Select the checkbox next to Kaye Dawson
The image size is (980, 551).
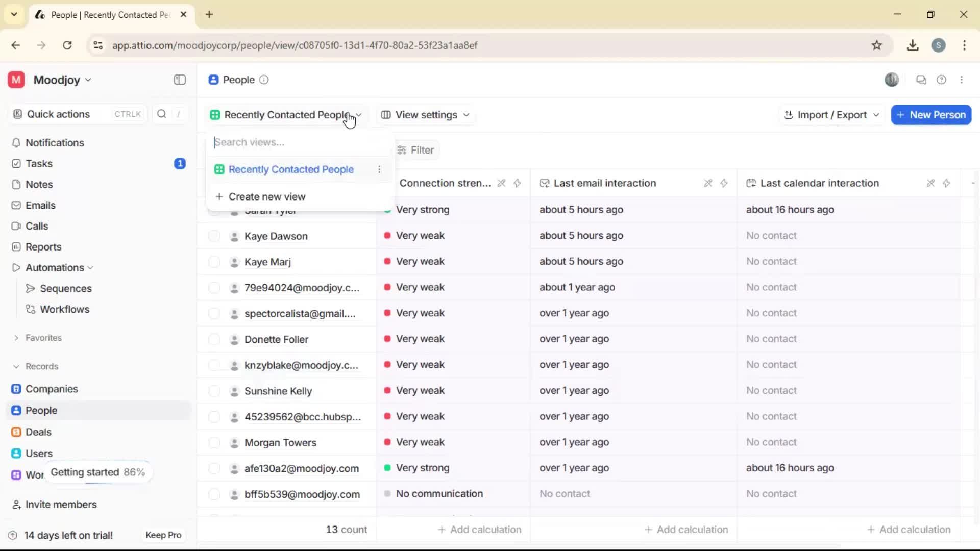pyautogui.click(x=214, y=236)
